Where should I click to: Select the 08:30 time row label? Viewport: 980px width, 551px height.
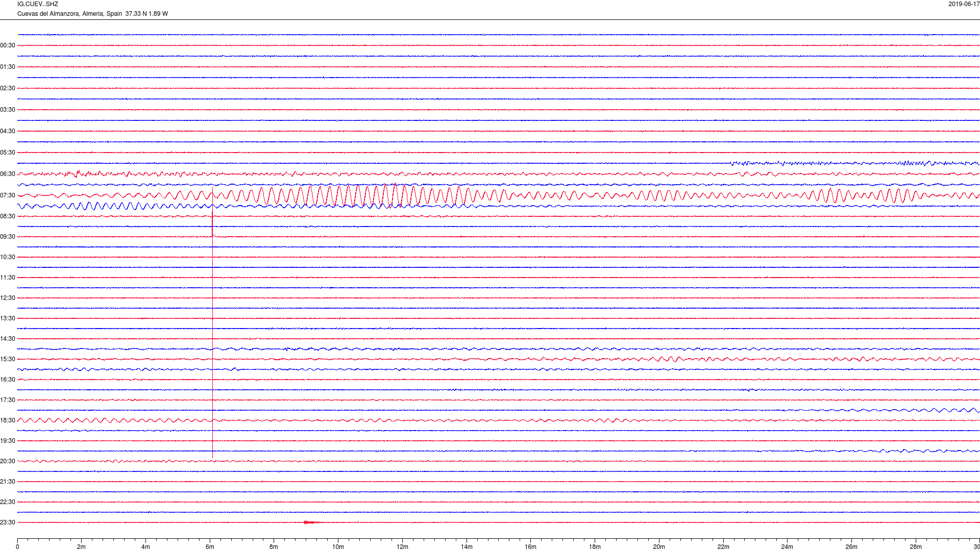pos(8,216)
